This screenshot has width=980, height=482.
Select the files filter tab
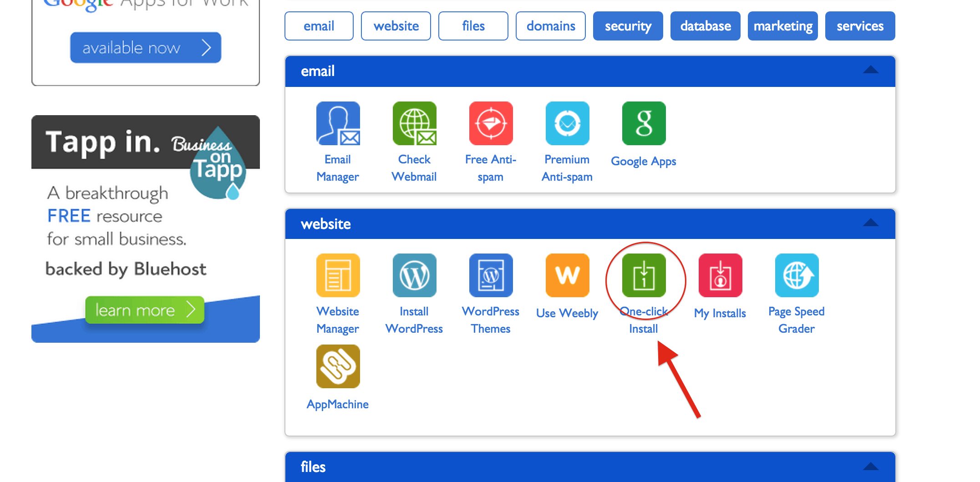click(473, 26)
